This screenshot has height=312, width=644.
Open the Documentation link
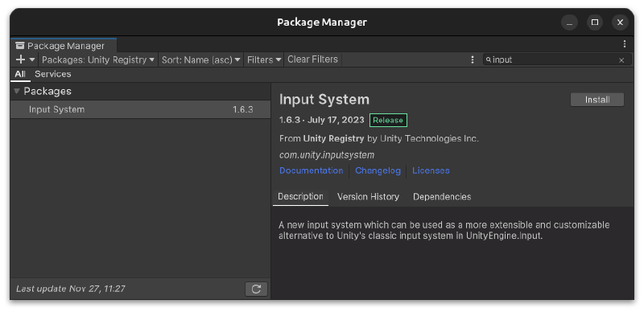(311, 170)
